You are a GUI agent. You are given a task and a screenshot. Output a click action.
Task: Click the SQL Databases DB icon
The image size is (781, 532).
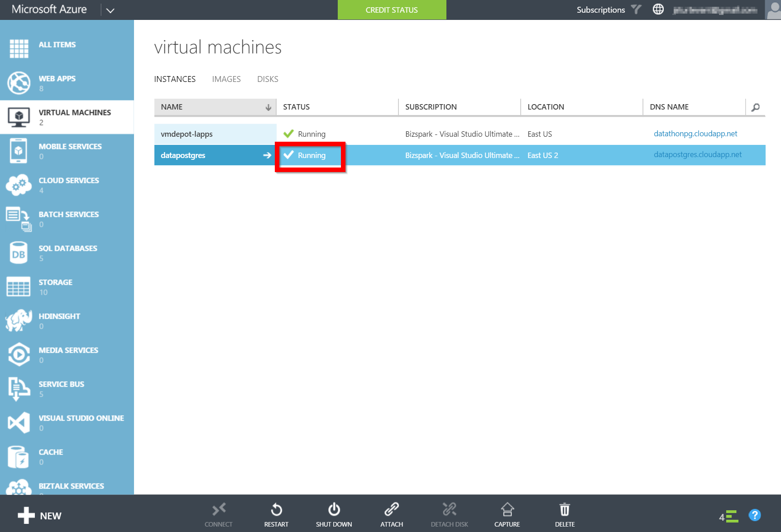coord(19,253)
